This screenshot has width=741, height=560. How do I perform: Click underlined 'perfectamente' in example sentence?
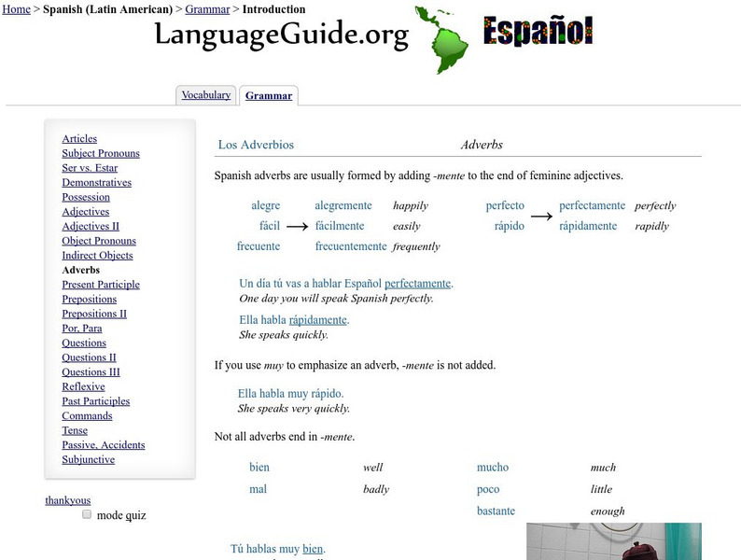417,284
